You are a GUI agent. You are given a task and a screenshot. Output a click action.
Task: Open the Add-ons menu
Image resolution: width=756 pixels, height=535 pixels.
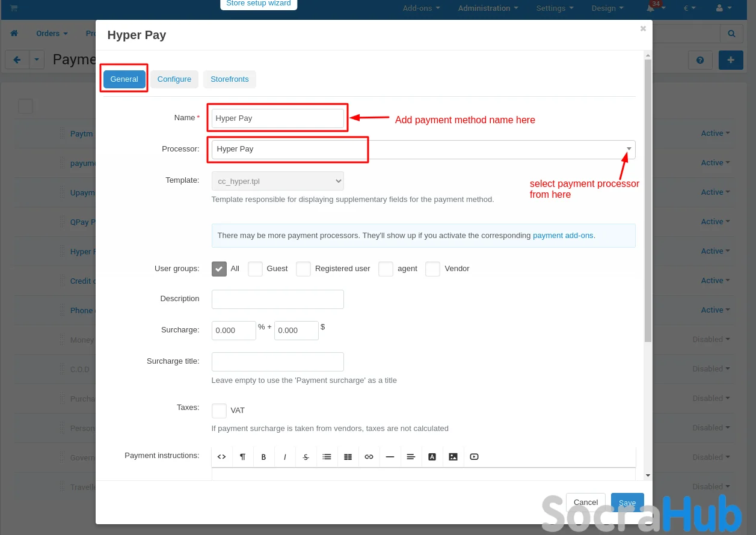[421, 8]
